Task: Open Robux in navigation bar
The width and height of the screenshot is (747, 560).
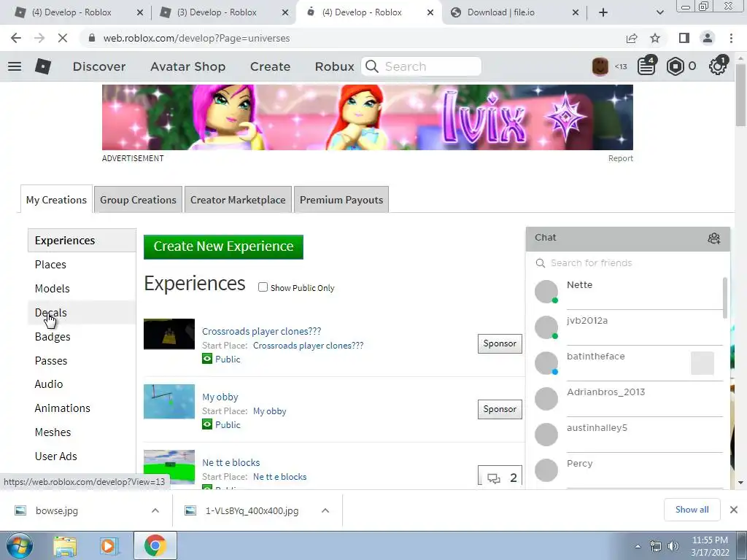Action: pyautogui.click(x=334, y=66)
